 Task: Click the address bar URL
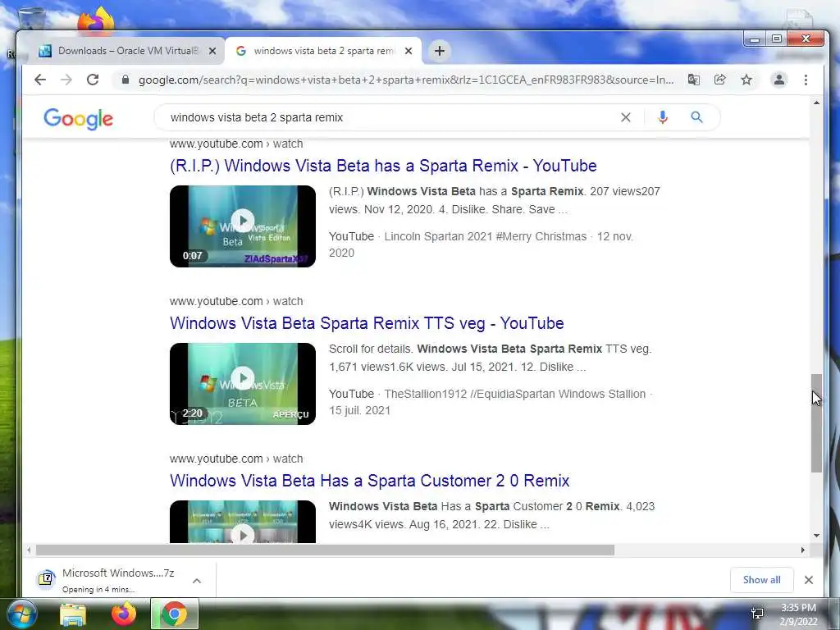click(405, 80)
